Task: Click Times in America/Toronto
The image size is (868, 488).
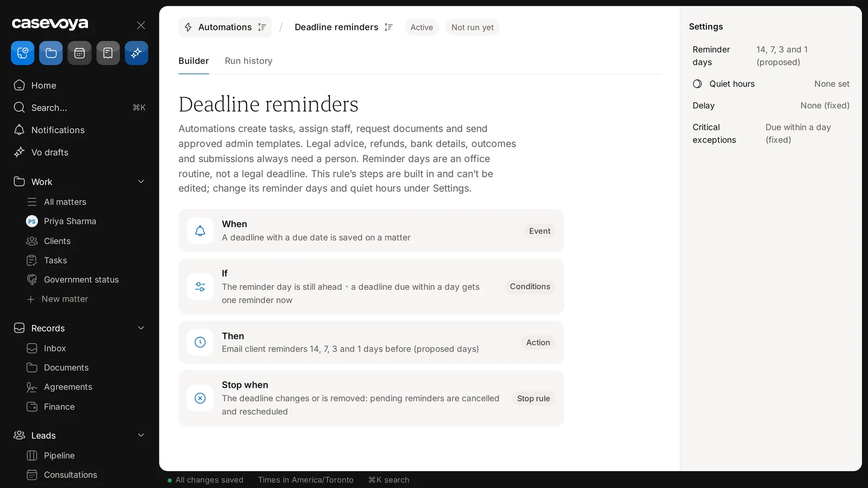Action: tap(306, 480)
